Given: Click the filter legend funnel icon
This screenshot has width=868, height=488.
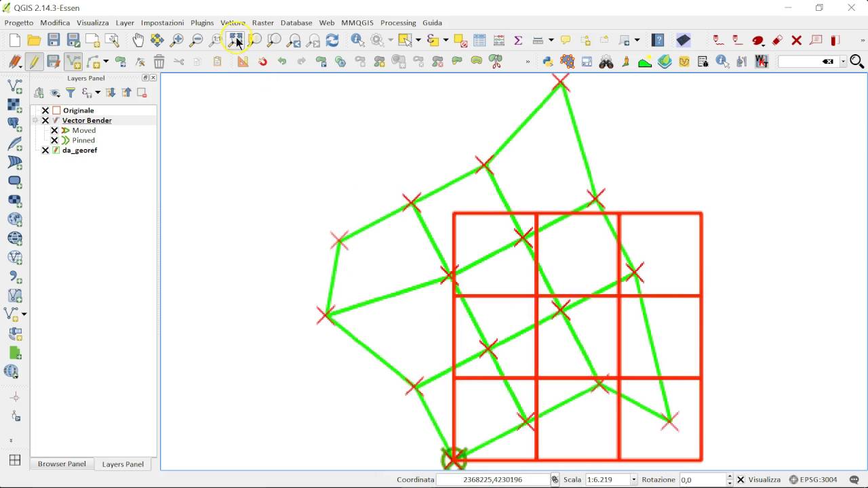Looking at the screenshot, I should pyautogui.click(x=70, y=93).
